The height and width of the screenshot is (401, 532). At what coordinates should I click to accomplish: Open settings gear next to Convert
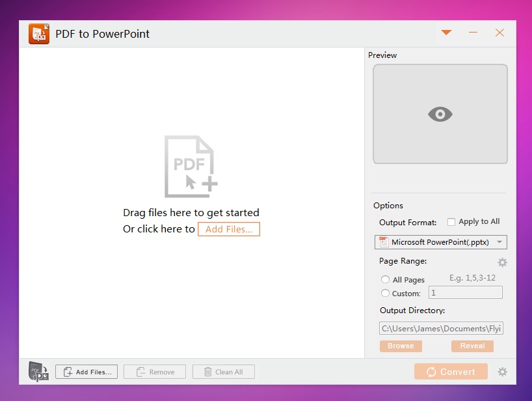[x=503, y=372]
